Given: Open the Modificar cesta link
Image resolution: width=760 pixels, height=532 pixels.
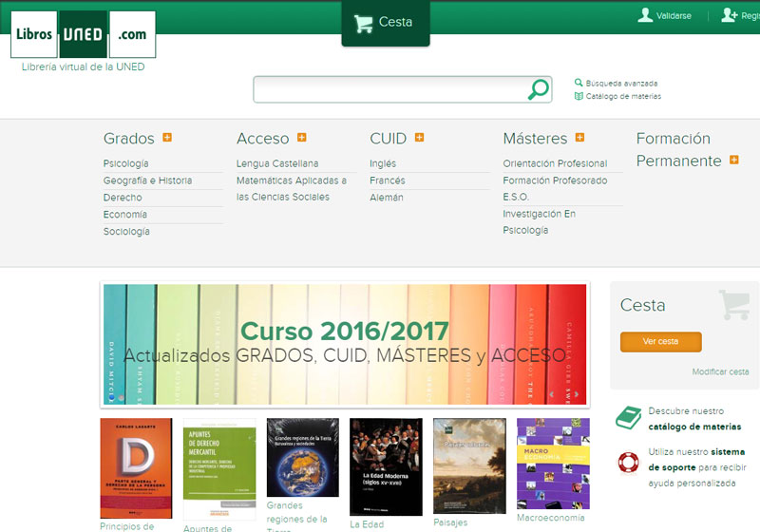Looking at the screenshot, I should coord(720,371).
